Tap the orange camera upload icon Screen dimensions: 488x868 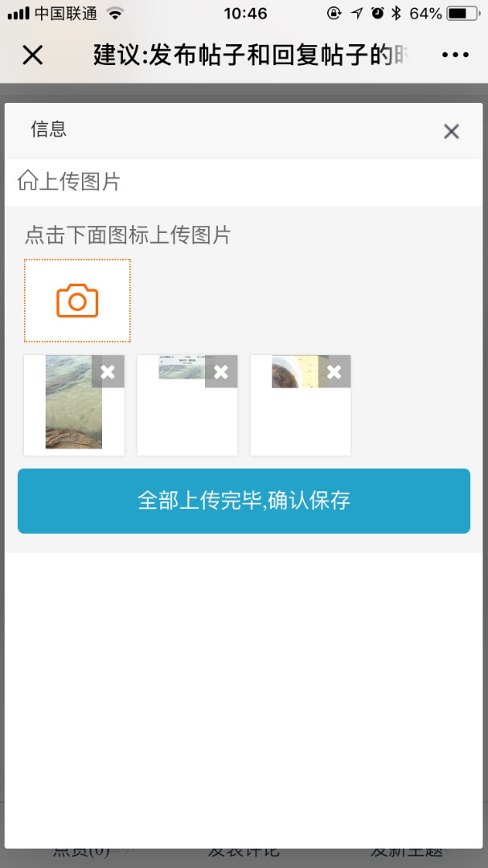77,301
